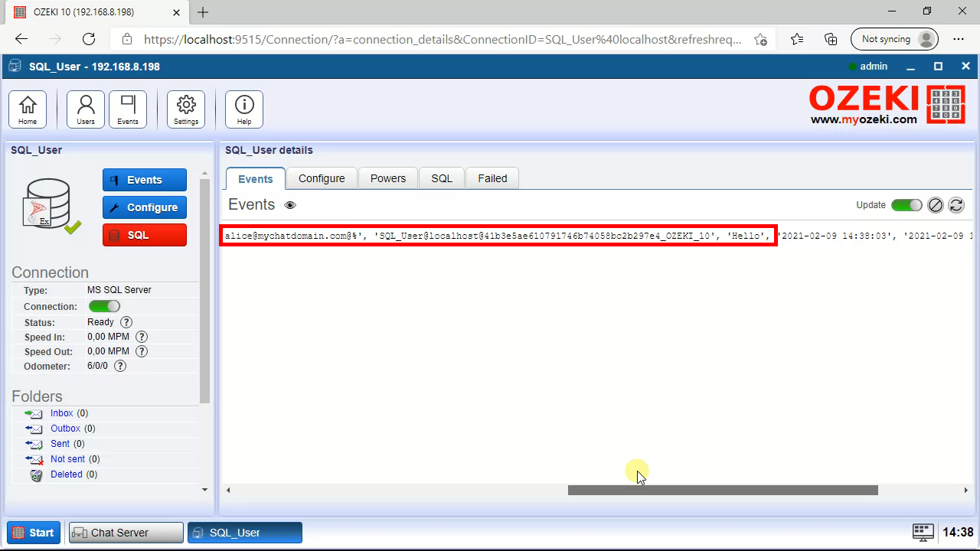Open Settings gear in toolbar
Screen dimensions: 980x551
[x=186, y=109]
